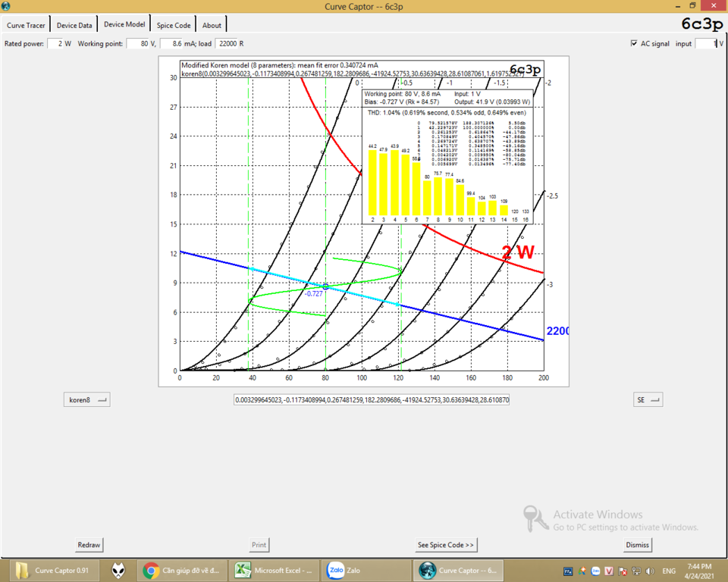Open Action Center flag tray icon

coord(623,571)
